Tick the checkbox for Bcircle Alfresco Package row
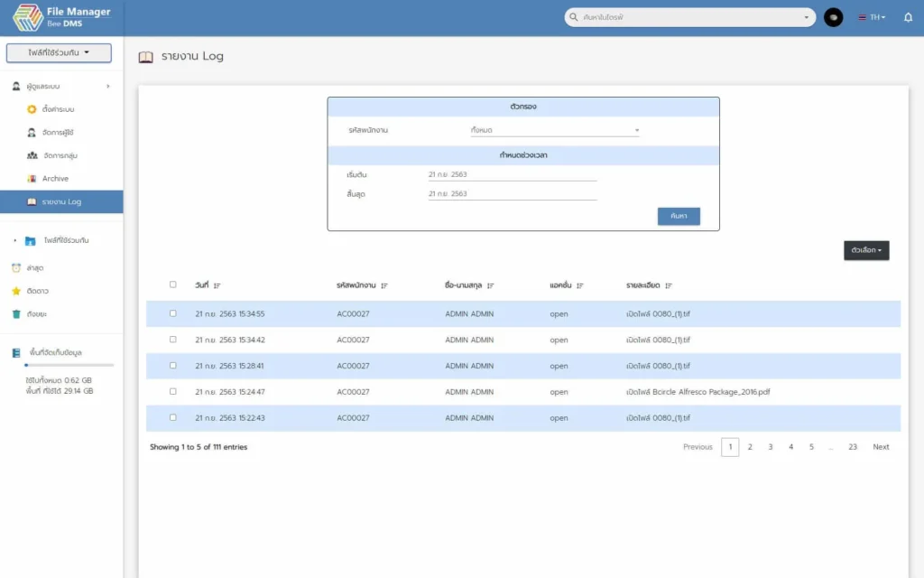The width and height of the screenshot is (924, 578). [x=173, y=392]
